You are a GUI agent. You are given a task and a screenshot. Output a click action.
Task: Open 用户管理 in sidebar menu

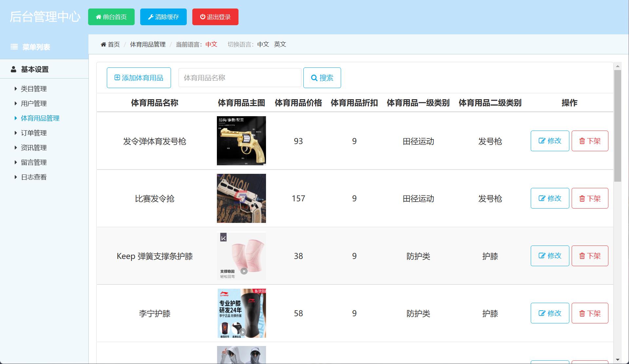[33, 103]
